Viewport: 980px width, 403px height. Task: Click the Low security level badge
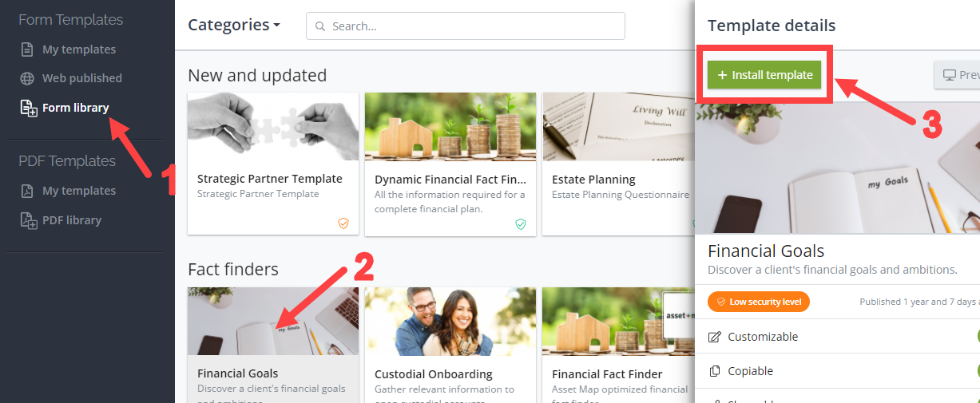click(x=759, y=302)
